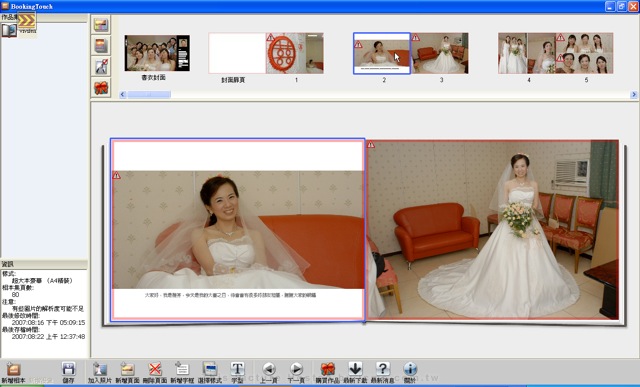The image size is (640, 387).
Task: Open the 關於 (about) info icon
Action: 410,369
